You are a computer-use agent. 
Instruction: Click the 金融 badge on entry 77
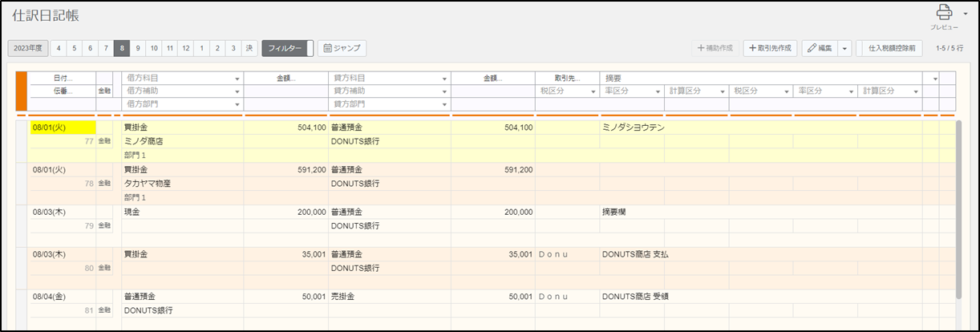point(104,141)
